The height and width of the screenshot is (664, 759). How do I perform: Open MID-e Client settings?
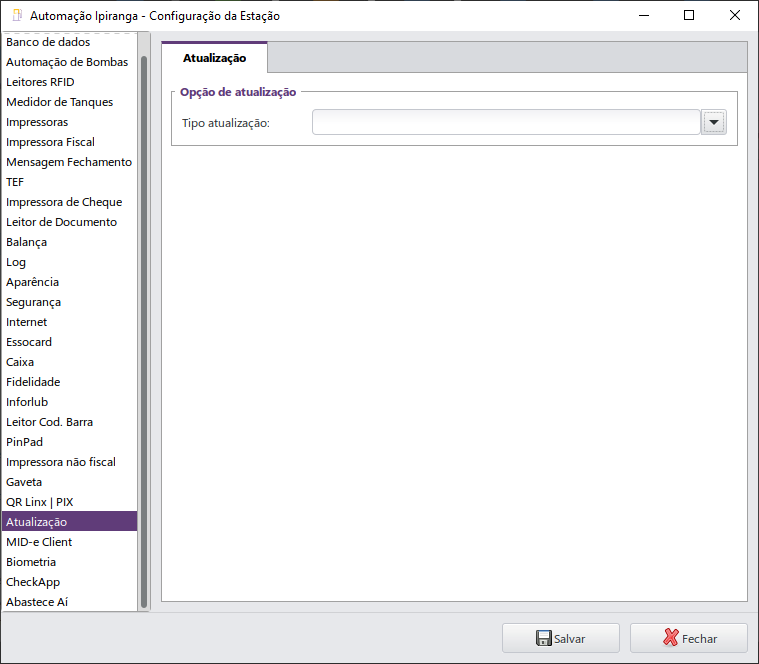click(x=70, y=542)
